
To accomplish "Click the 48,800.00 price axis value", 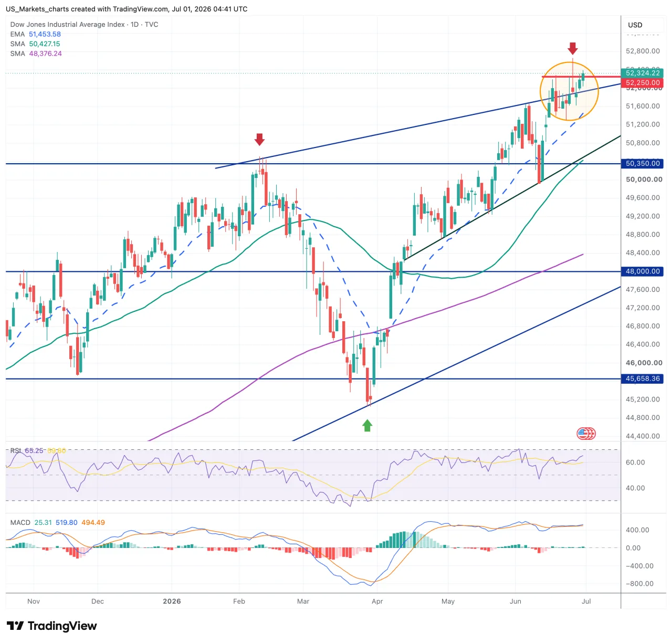I will (x=643, y=235).
